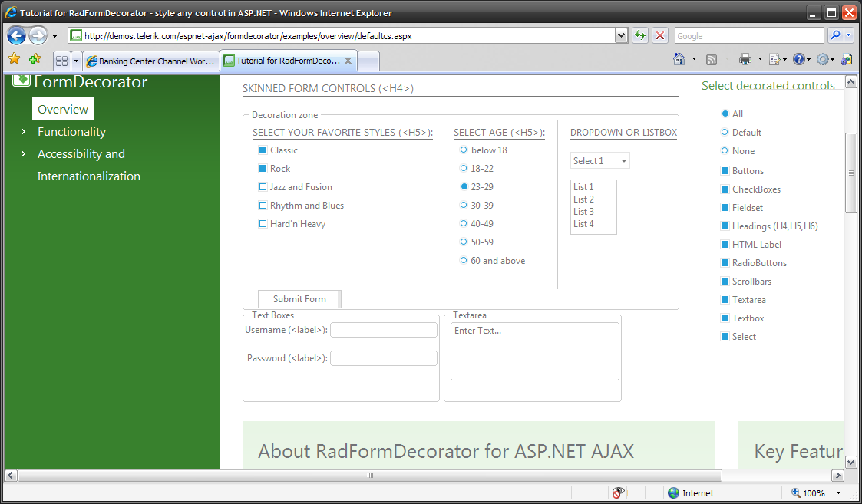This screenshot has height=504, width=862.
Task: Select the 60 and above option
Action: (x=464, y=260)
